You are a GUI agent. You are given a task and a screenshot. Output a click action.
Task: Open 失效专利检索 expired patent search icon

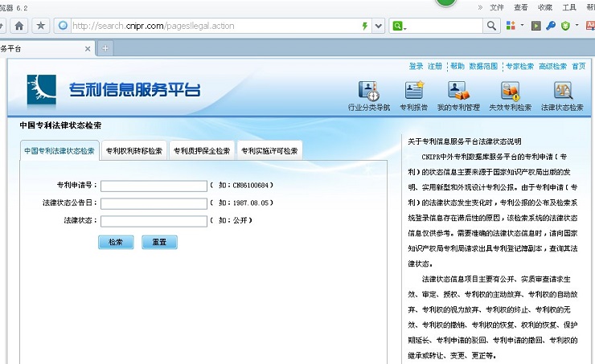[x=510, y=91]
